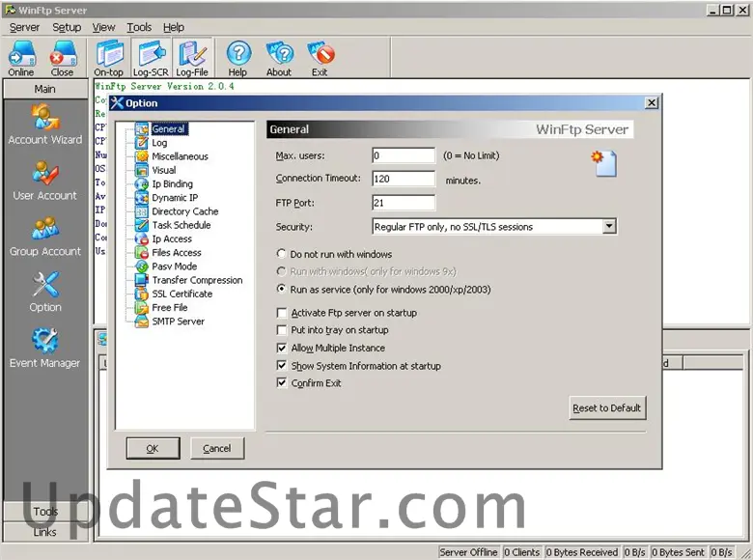The image size is (753, 560).
Task: Switch to the Links sidebar tab
Action: (x=45, y=532)
